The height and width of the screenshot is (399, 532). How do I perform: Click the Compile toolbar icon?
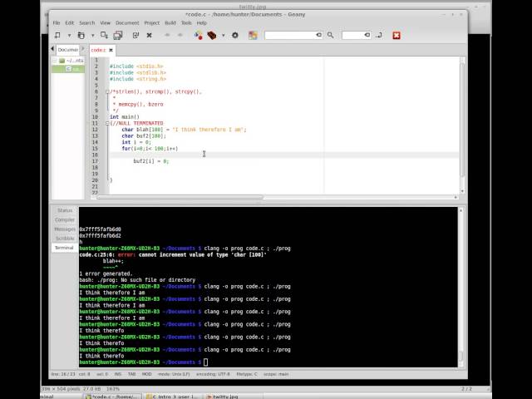pyautogui.click(x=198, y=35)
